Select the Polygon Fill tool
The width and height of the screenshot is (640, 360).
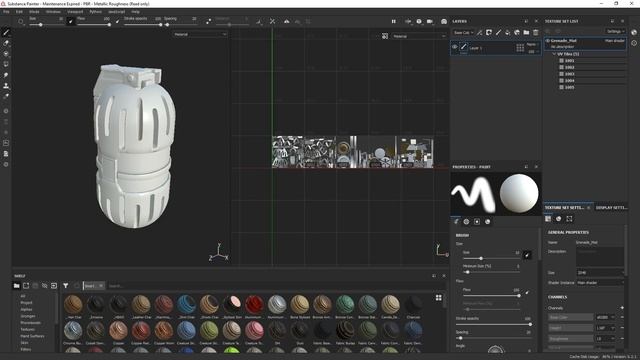click(x=6, y=64)
